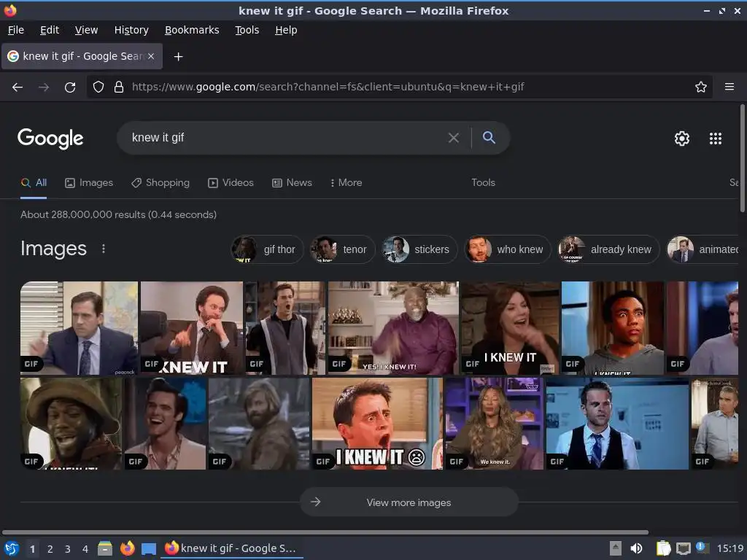Viewport: 747px width, 560px height.
Task: Click the eject tray icon
Action: pyautogui.click(x=616, y=548)
